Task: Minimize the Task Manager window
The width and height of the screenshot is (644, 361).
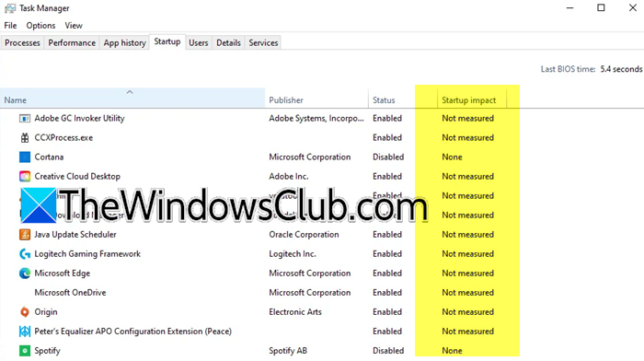Action: tap(569, 7)
